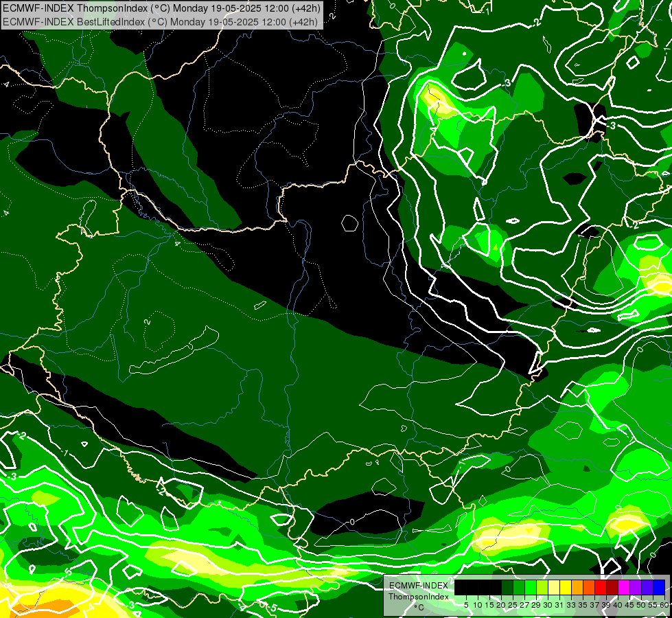Click the ECMWF-INDEX label in the legend box
The width and height of the screenshot is (672, 618).
(x=419, y=586)
